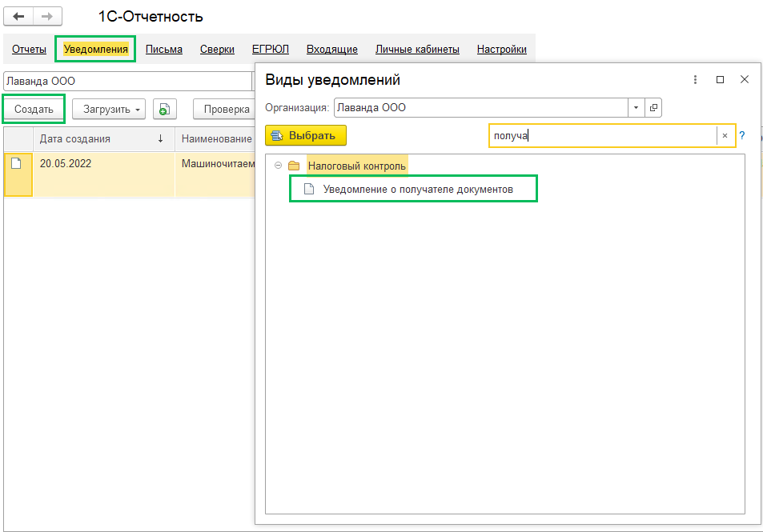Image resolution: width=763 pixels, height=532 pixels.
Task: Close the Виды уведомлений dialog
Action: (745, 79)
